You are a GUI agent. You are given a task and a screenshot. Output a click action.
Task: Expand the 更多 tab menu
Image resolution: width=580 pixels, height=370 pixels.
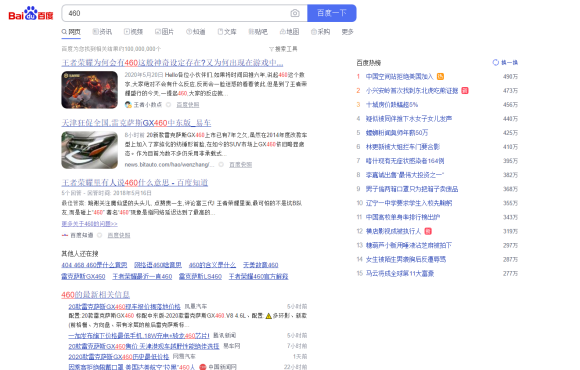pyautogui.click(x=347, y=32)
